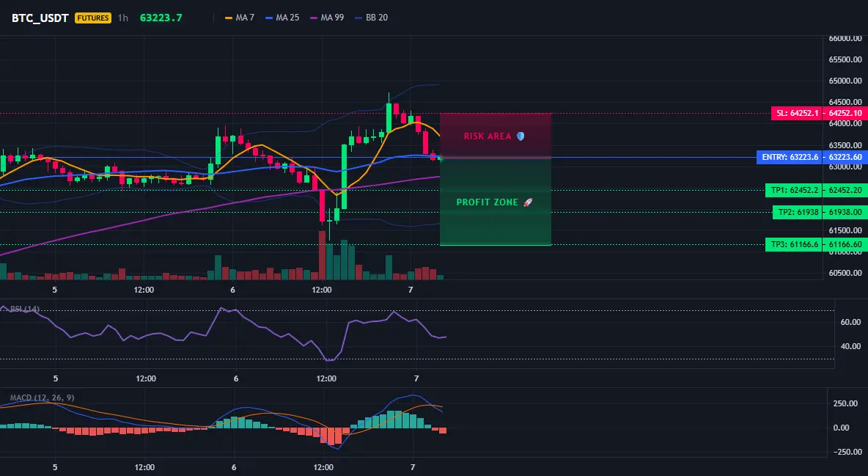Click the PROFIT ZONE text
The image size is (868, 476).
tap(487, 202)
